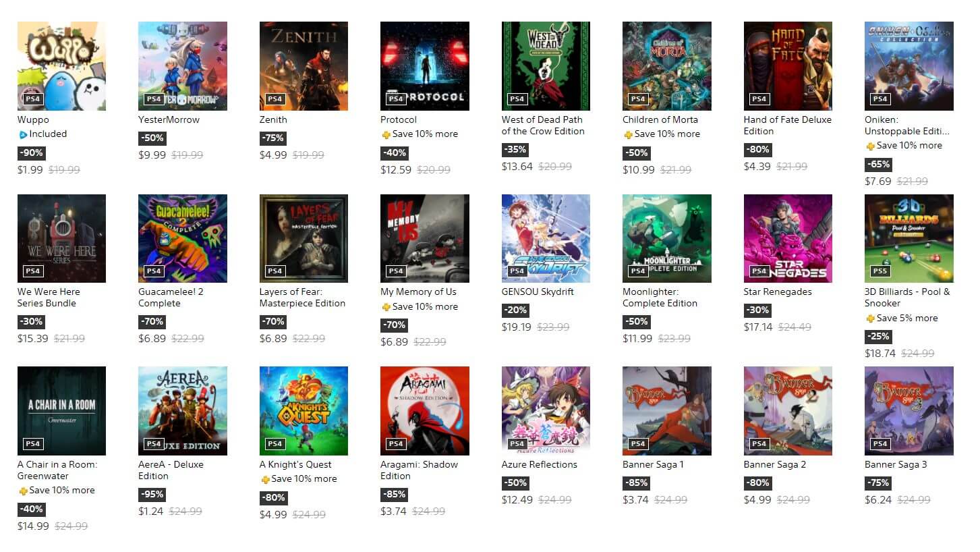Viewport: 980px width, 552px height.
Task: Select the Guacamelee! 2 Complete cover image
Action: (x=183, y=238)
